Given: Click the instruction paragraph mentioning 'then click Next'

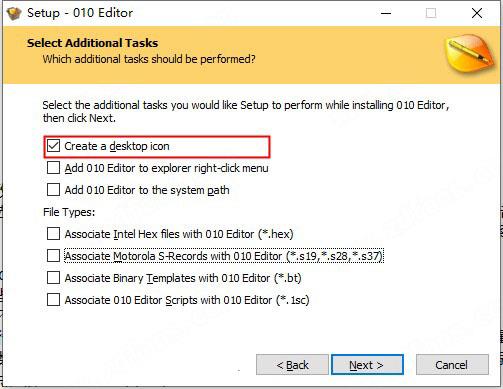Looking at the screenshot, I should pos(246,111).
